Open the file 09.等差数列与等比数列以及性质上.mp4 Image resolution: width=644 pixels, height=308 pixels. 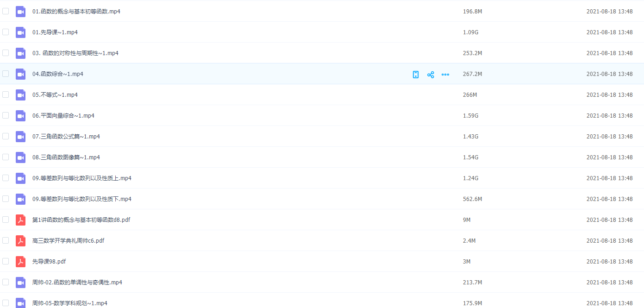click(81, 178)
